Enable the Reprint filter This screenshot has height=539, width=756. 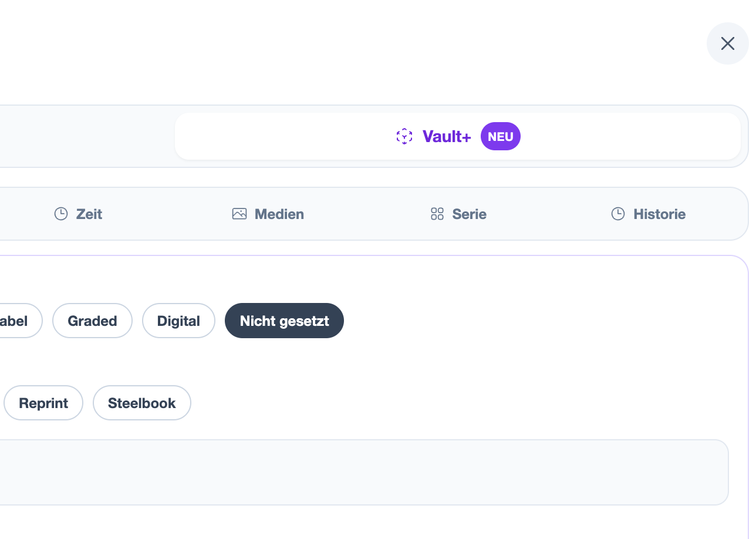pos(43,403)
